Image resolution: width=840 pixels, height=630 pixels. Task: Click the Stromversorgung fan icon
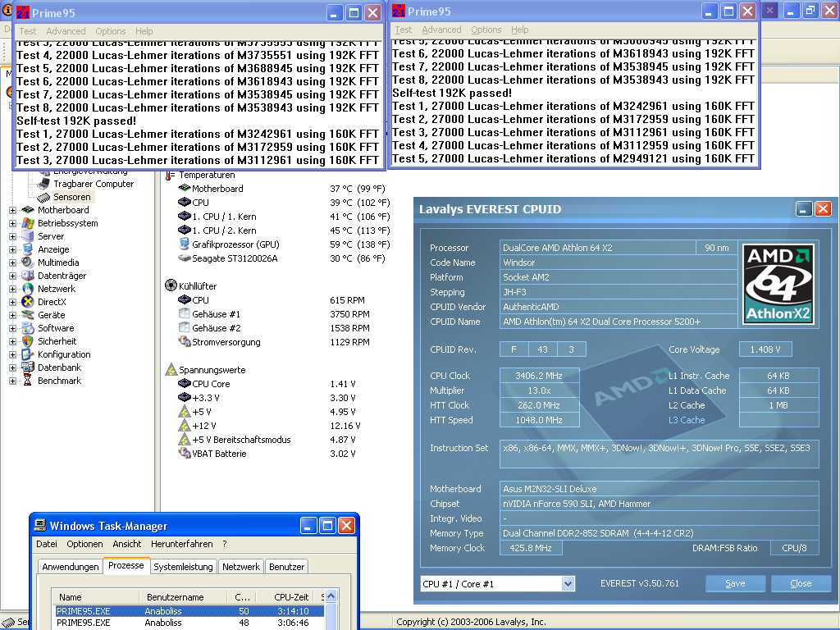[x=185, y=342]
